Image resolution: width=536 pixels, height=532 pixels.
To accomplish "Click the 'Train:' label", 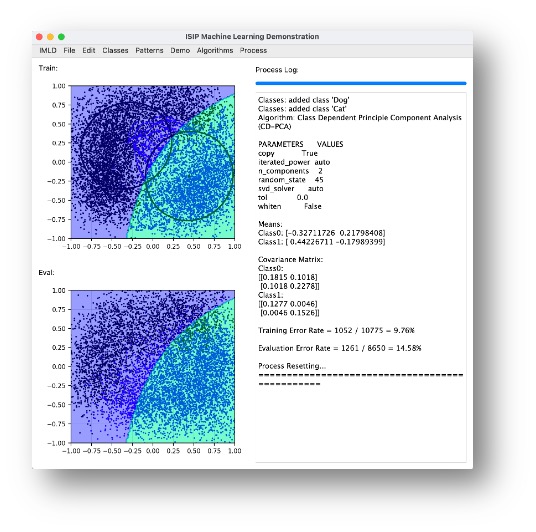I will point(48,68).
